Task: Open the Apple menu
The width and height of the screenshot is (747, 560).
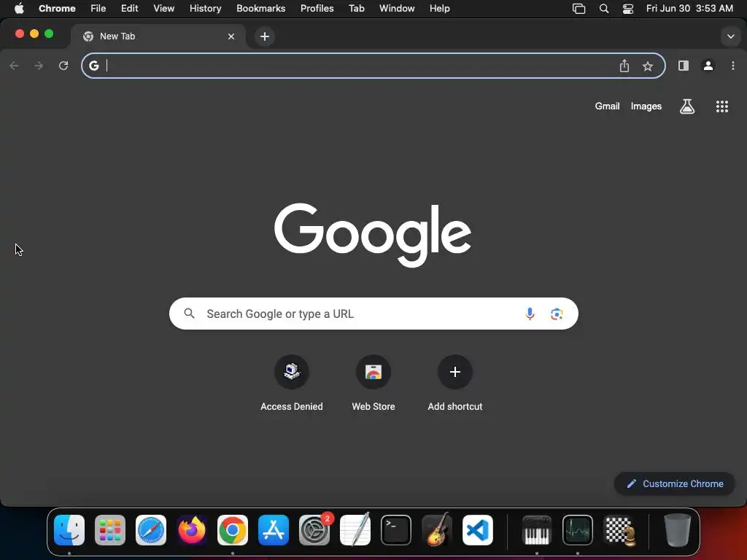Action: [19, 9]
